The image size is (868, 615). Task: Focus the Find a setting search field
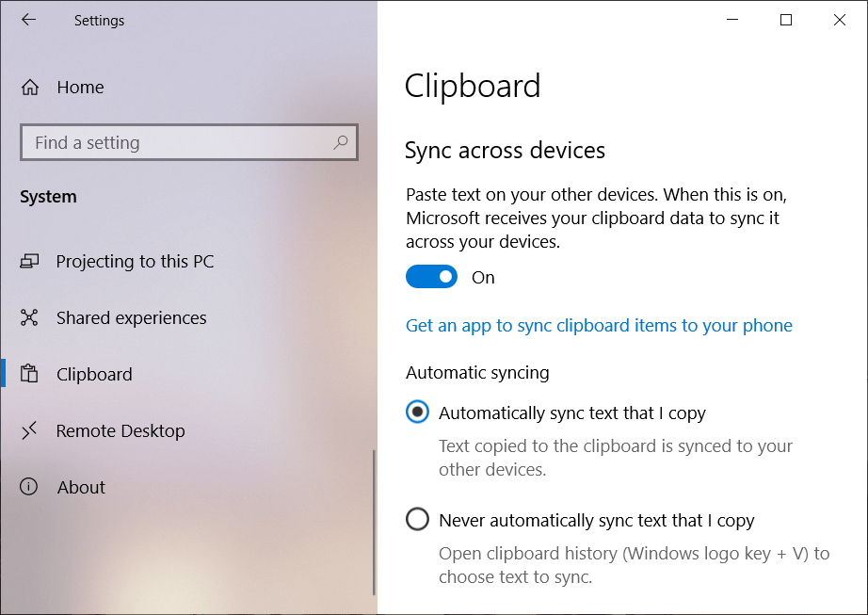179,143
